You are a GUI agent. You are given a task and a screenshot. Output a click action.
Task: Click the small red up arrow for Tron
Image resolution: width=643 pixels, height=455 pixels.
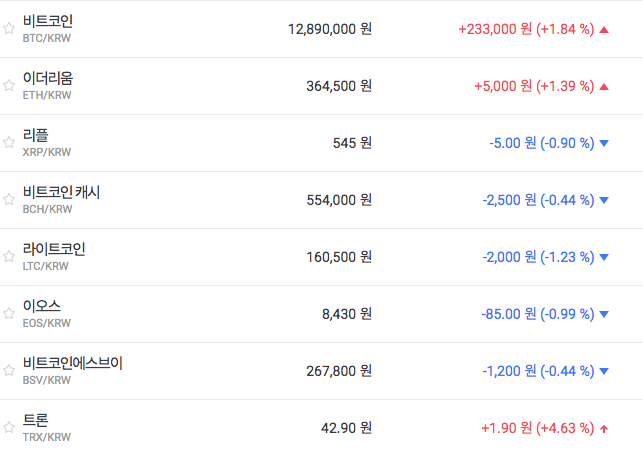(604, 429)
